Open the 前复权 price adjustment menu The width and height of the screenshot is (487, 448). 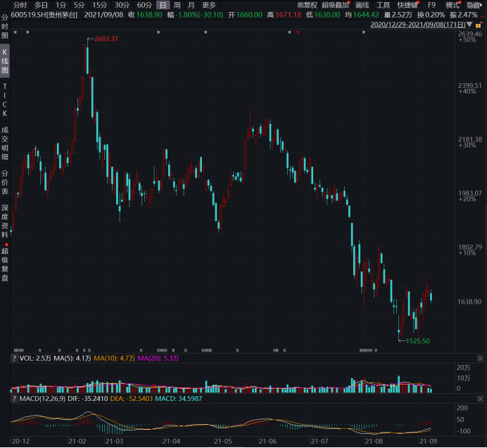coord(306,5)
